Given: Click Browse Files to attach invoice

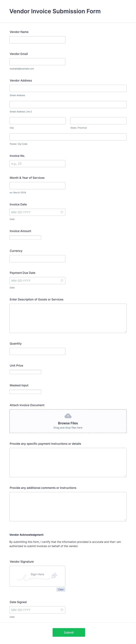Looking at the screenshot, I should [x=68, y=423].
